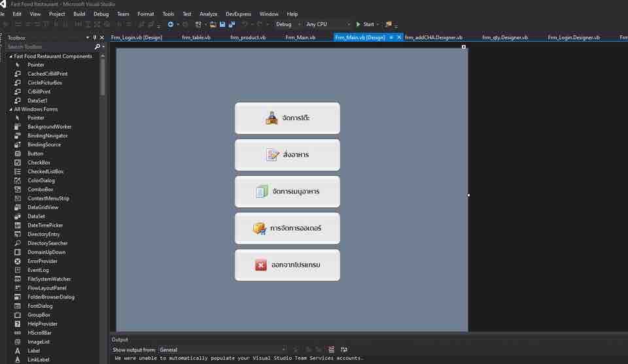Click the form's right-edge resize handle
The width and height of the screenshot is (628, 364).
tap(468, 195)
